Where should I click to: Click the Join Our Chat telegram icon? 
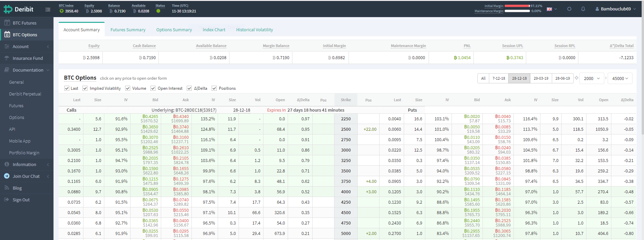(7, 176)
